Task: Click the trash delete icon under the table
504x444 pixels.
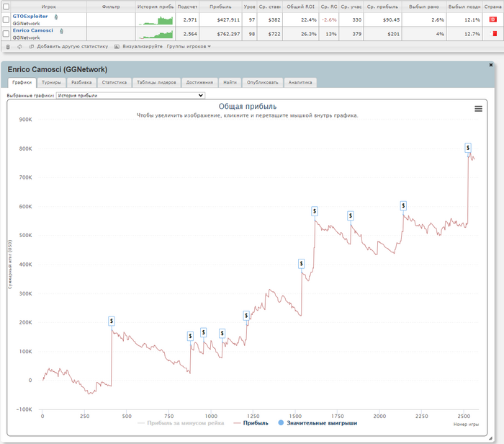Action: [x=8, y=47]
